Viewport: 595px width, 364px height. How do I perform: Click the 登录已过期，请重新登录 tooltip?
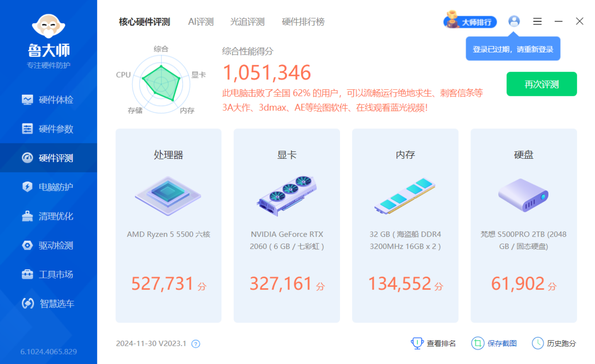tap(513, 49)
